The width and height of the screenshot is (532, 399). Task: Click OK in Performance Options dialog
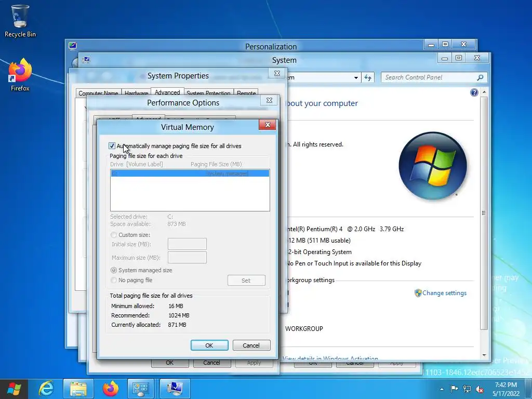pos(170,363)
